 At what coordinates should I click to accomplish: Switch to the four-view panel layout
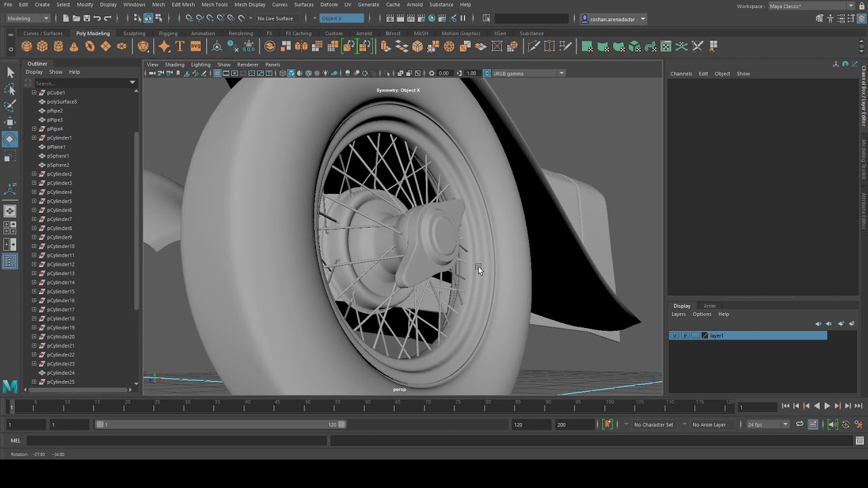tap(10, 228)
